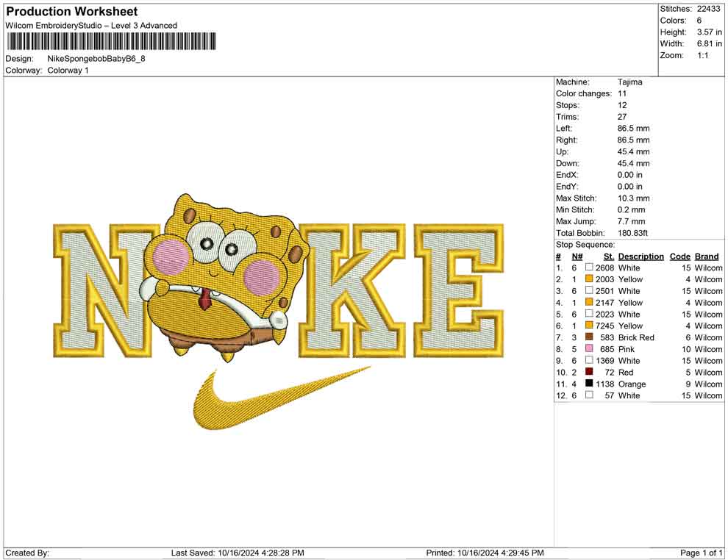728x560 pixels.
Task: Click the Description column header
Action: click(641, 256)
